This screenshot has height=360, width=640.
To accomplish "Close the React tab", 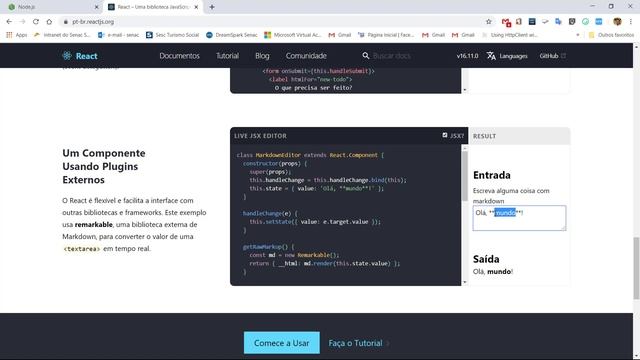I will click(196, 7).
